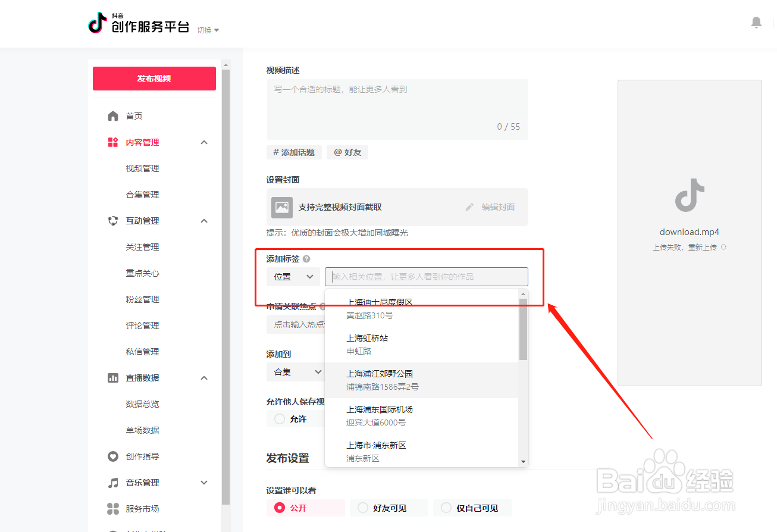Image resolution: width=777 pixels, height=532 pixels.
Task: Click the pencil icon for 编辑封面
Action: coord(469,207)
